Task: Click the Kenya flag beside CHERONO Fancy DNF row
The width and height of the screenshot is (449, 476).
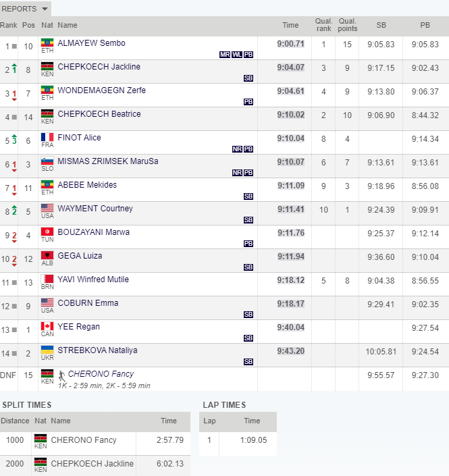Action: tap(47, 373)
